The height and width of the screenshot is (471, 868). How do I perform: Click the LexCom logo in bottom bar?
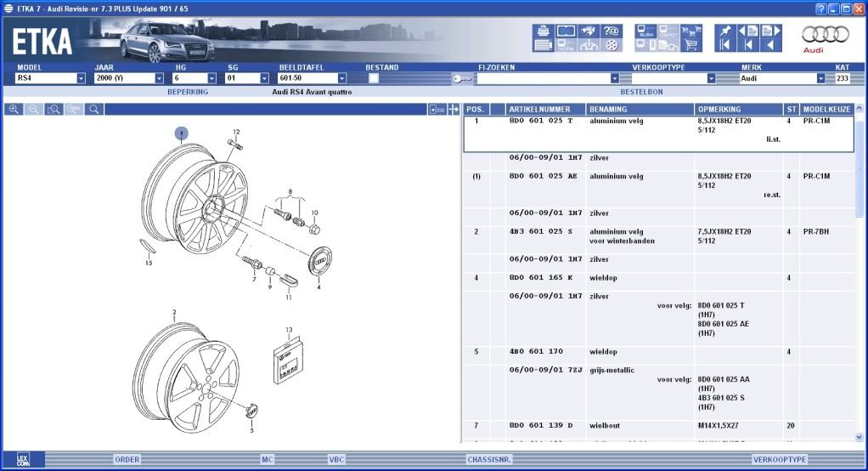coord(23,459)
